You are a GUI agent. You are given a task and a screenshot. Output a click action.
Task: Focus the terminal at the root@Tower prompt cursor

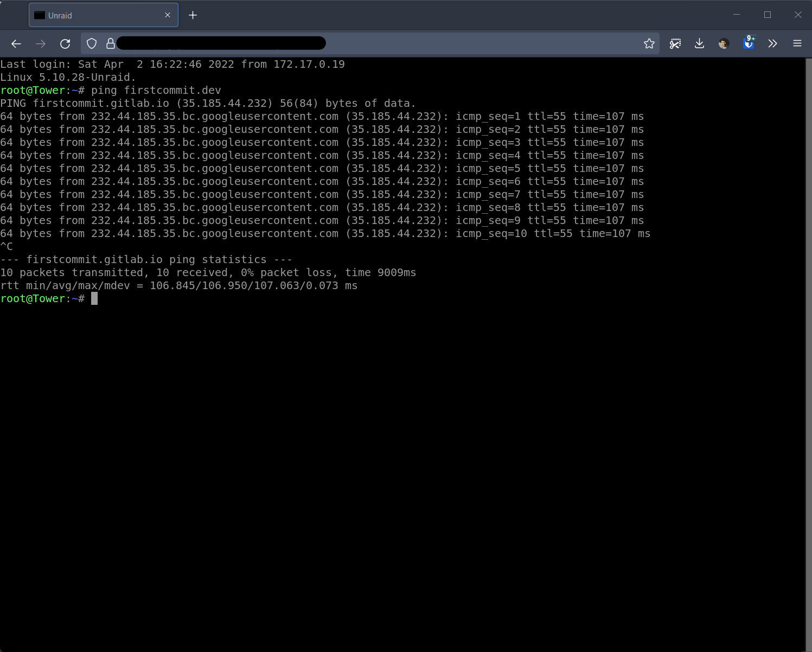click(94, 298)
